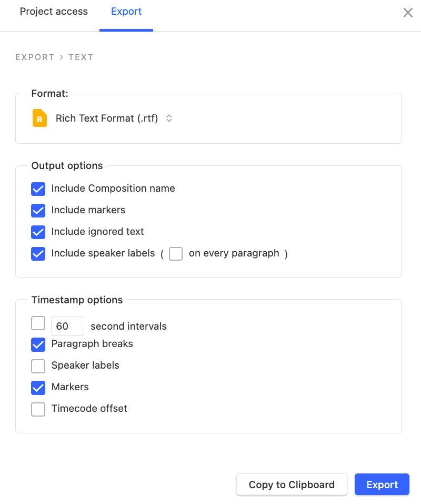Click the blue Export button
Screen dimensions: 421x504
click(x=382, y=485)
